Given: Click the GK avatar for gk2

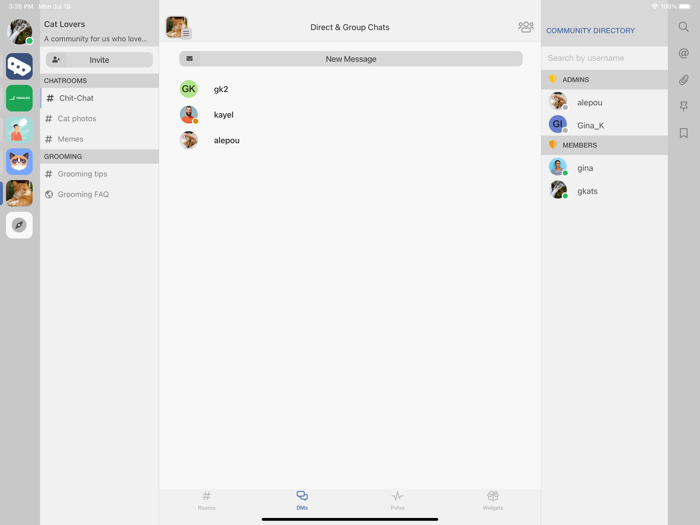Looking at the screenshot, I should coord(188,89).
